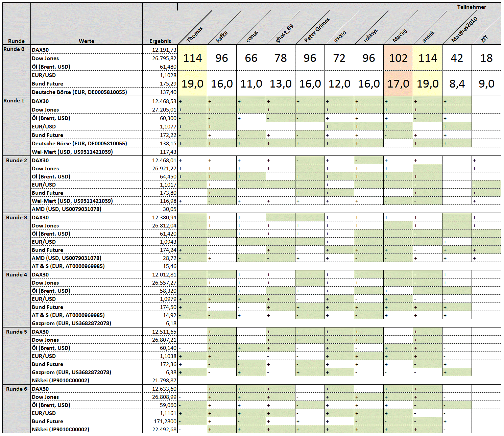Screen dimensions: 504x436
Task: Click participant header Matthes2010
Action: pyautogui.click(x=464, y=29)
